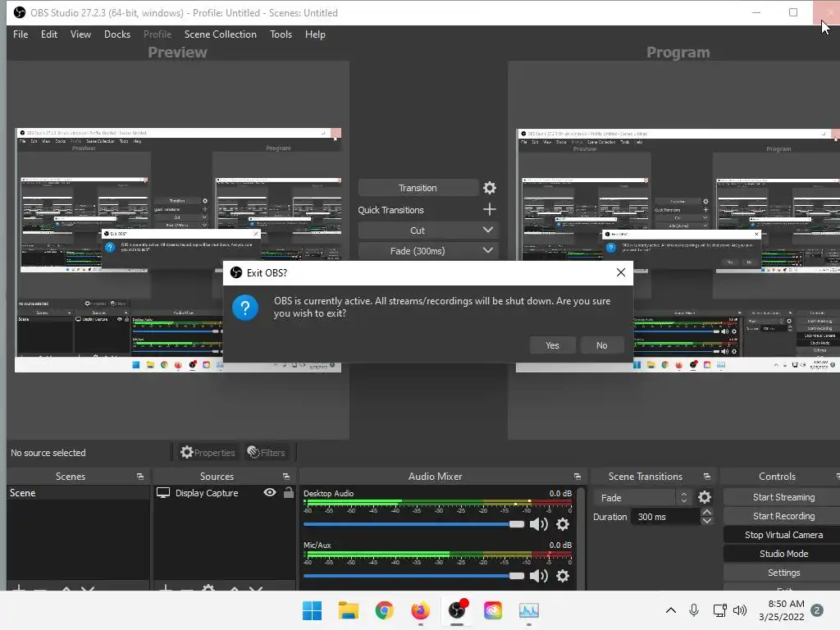The height and width of the screenshot is (630, 840).
Task: Open the Scene Collection menu
Action: (x=221, y=34)
